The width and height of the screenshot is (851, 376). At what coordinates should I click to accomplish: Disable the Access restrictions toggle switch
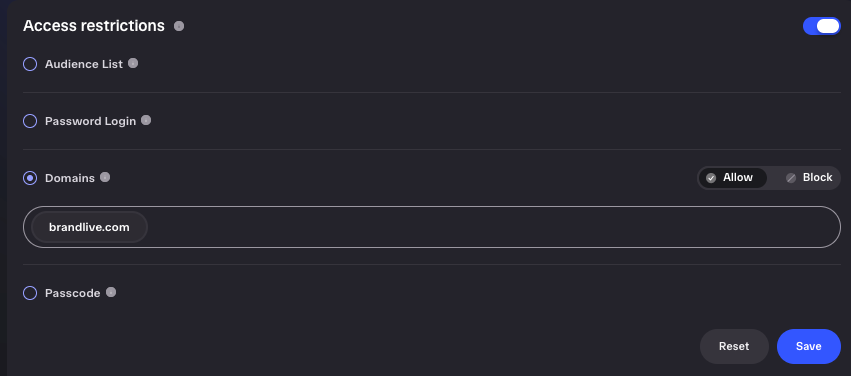822,26
